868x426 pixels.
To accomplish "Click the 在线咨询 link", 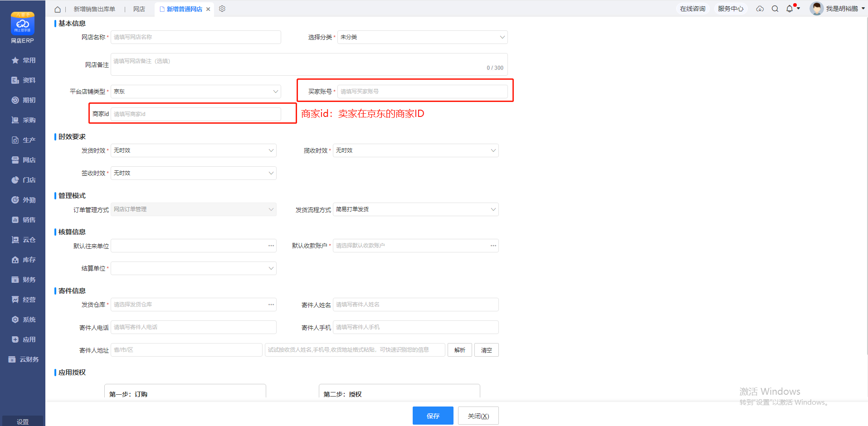I will (692, 9).
